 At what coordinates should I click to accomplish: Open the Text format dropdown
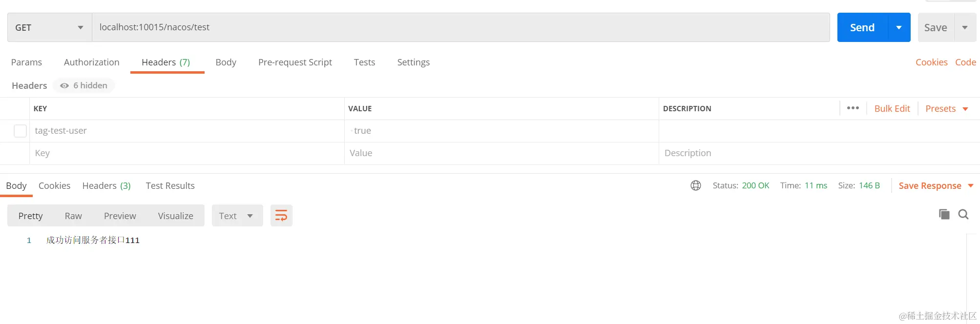coord(237,215)
